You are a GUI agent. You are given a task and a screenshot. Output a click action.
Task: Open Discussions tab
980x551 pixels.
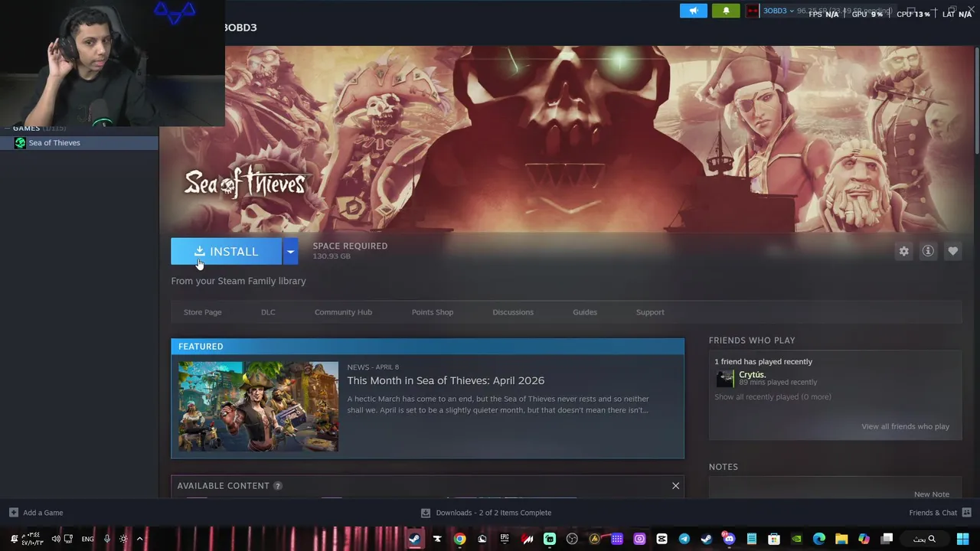pos(513,312)
